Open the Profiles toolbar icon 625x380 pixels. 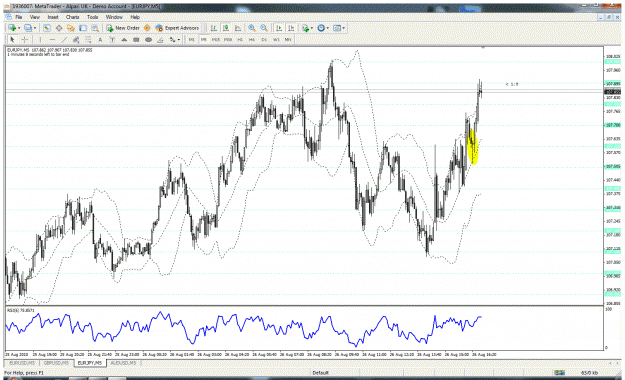coord(28,28)
